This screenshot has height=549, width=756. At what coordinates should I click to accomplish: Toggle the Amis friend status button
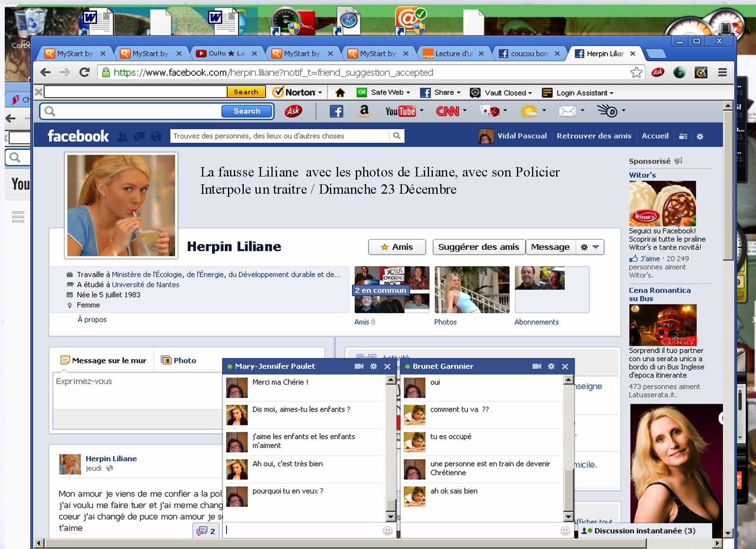pyautogui.click(x=397, y=247)
